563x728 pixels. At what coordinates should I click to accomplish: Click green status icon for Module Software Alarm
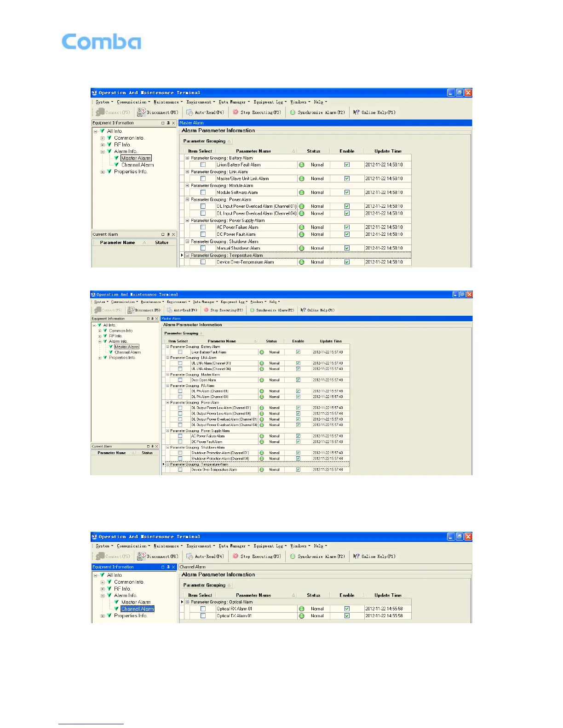tap(302, 193)
